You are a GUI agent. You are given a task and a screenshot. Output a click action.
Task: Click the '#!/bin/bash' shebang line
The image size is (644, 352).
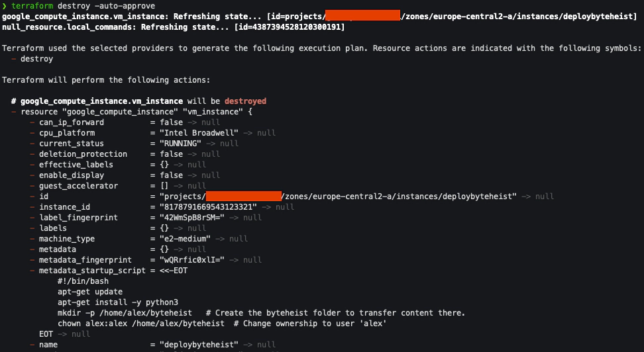(83, 281)
